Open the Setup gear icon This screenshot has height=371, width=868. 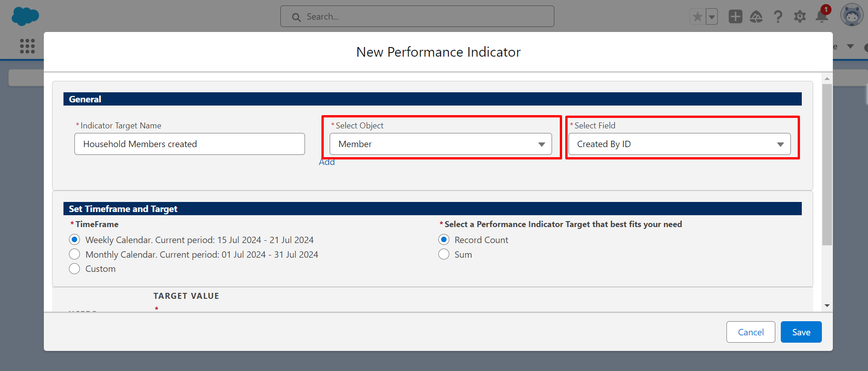800,17
